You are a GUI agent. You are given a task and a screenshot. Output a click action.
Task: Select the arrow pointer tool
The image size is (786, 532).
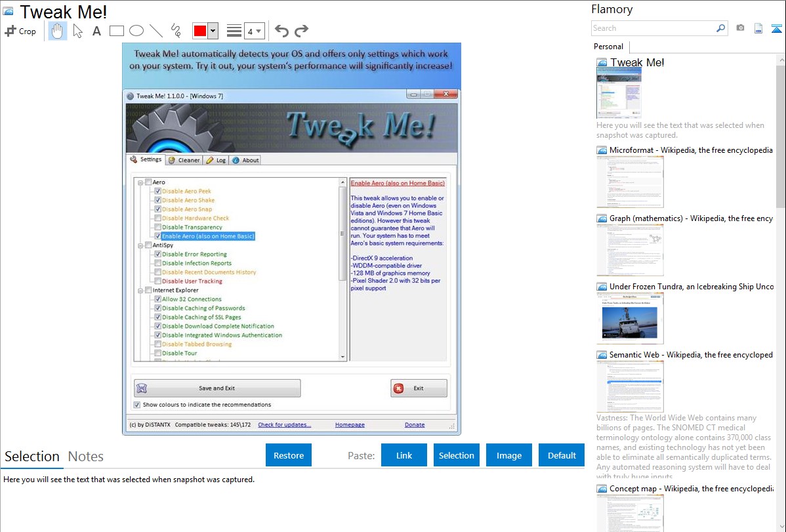pos(77,31)
